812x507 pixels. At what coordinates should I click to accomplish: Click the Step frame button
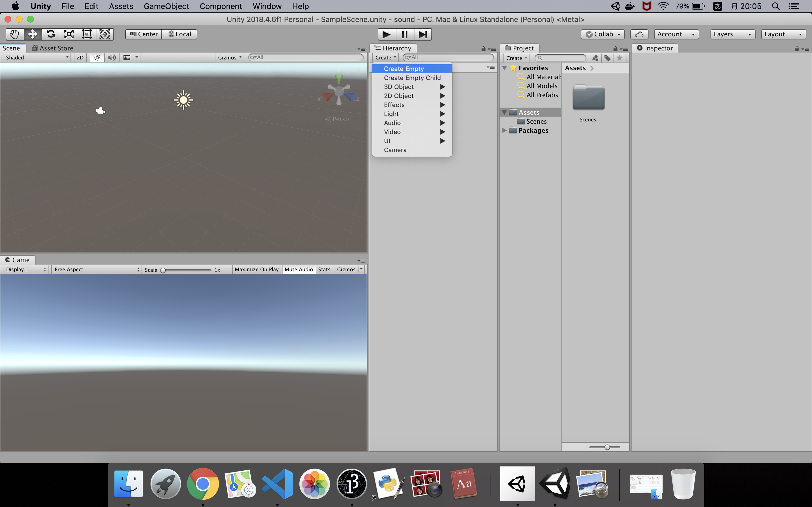tap(423, 34)
